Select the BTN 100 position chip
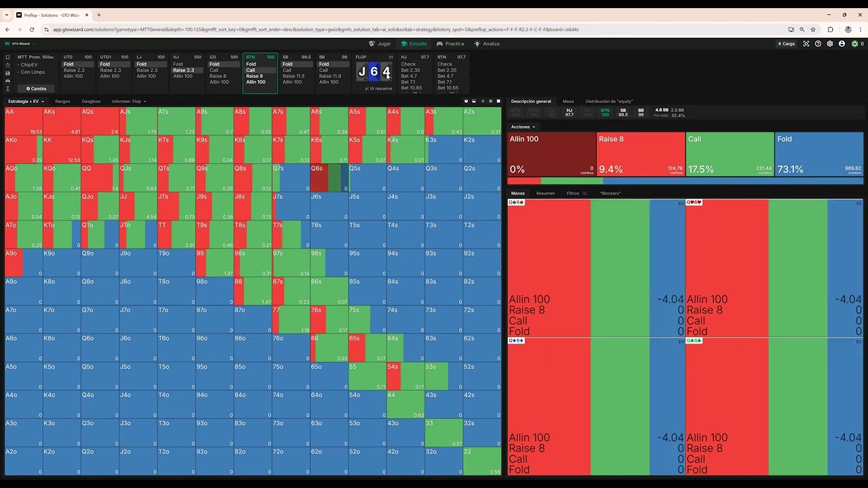The width and height of the screenshot is (868, 488). pyautogui.click(x=605, y=112)
